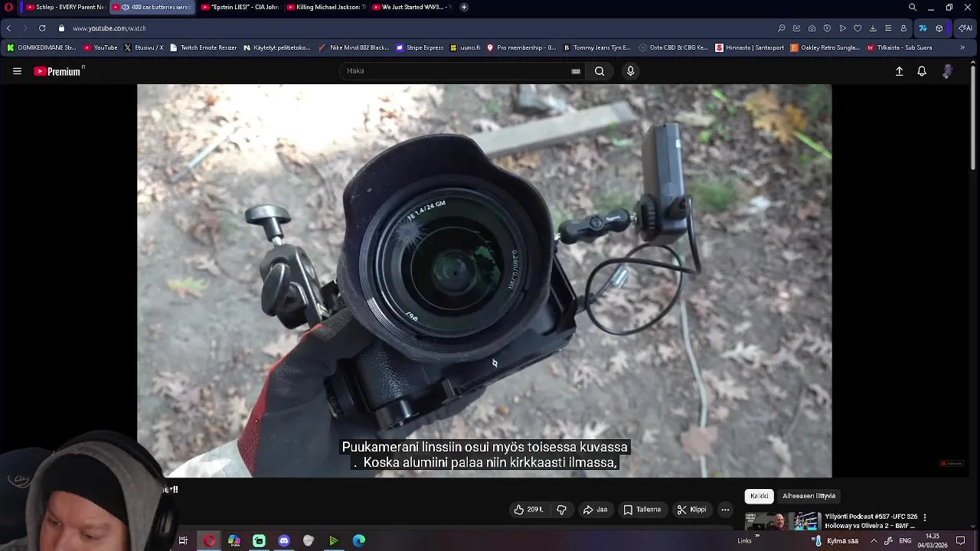Click the YouTube upload/create icon
The width and height of the screenshot is (980, 551).
(x=900, y=71)
